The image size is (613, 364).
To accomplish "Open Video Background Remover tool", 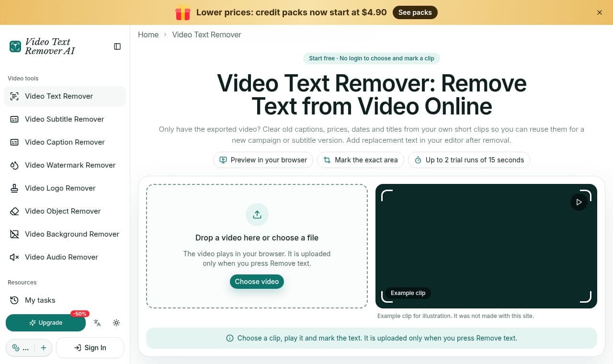I will click(65, 234).
